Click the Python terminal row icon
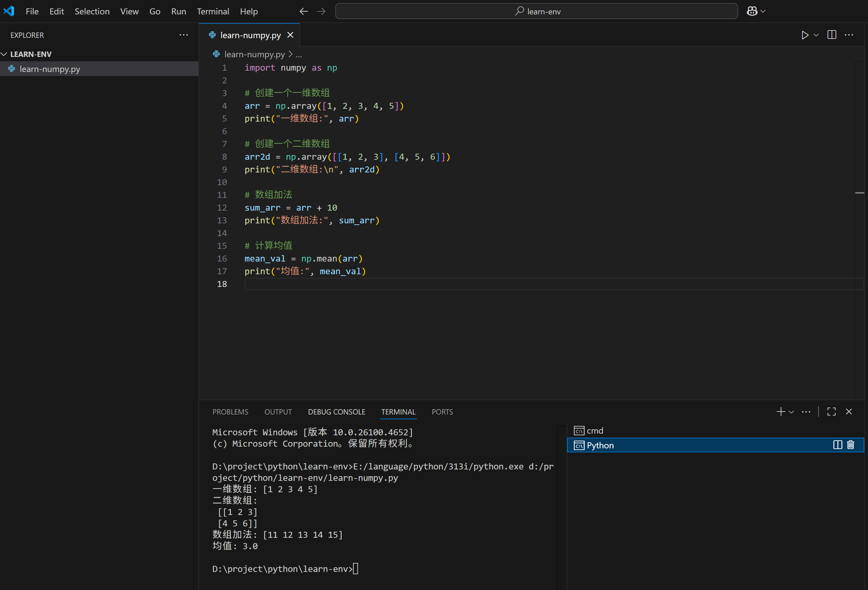 [x=579, y=445]
